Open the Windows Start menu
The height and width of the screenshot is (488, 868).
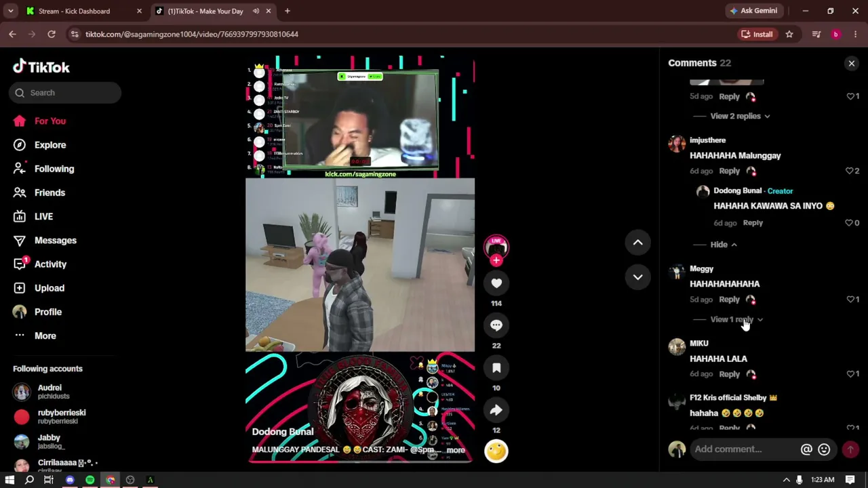pos(9,480)
